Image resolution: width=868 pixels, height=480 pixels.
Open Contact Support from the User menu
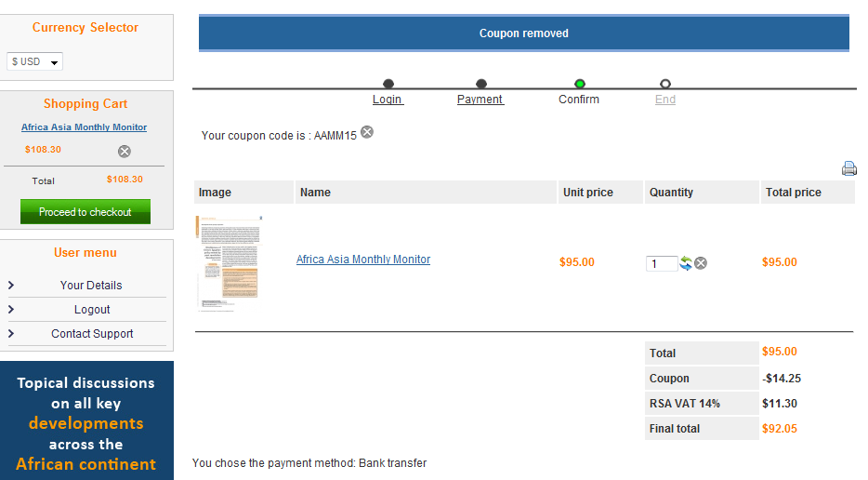click(92, 334)
